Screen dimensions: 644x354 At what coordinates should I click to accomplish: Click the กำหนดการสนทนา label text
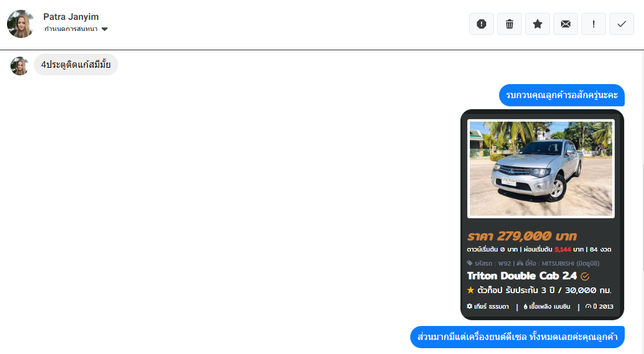[71, 29]
